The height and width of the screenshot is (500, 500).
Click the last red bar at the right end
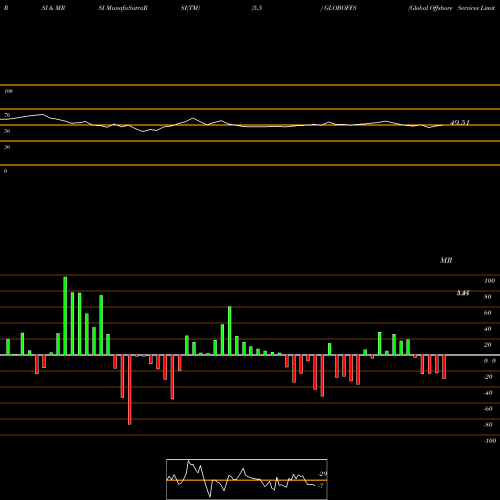tap(444, 367)
